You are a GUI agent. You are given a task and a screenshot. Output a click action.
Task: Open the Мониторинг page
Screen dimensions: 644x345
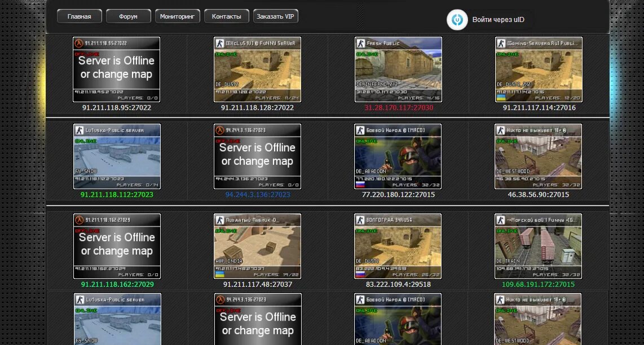pyautogui.click(x=178, y=16)
